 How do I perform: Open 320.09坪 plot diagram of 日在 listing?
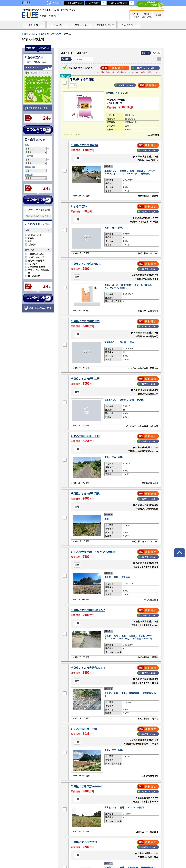(83, 106)
